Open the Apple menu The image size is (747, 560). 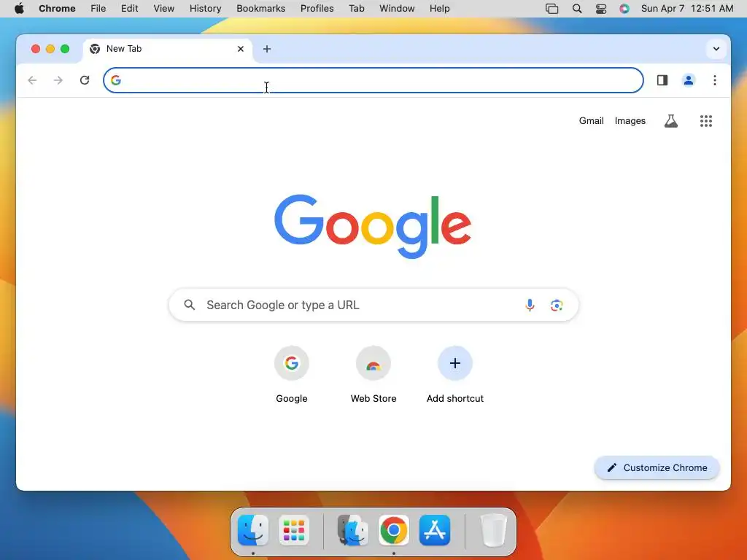19,9
